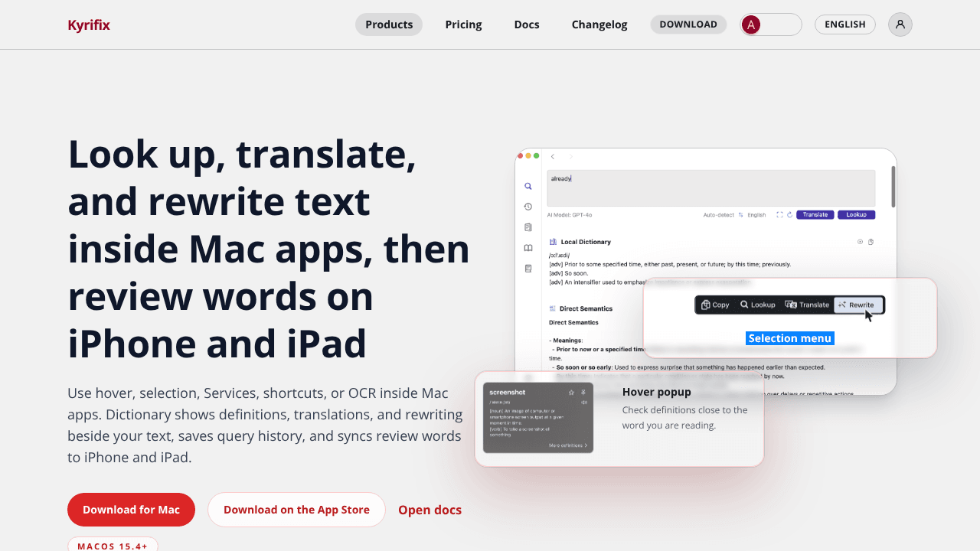Image resolution: width=980 pixels, height=551 pixels.
Task: Choose Lookup in the dark selection menu
Action: tap(757, 305)
